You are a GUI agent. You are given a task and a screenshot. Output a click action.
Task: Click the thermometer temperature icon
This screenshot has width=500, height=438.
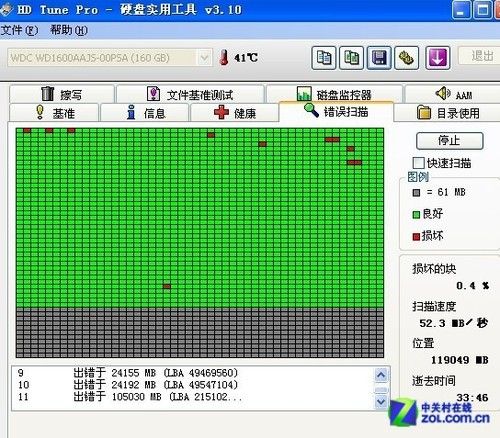[224, 58]
